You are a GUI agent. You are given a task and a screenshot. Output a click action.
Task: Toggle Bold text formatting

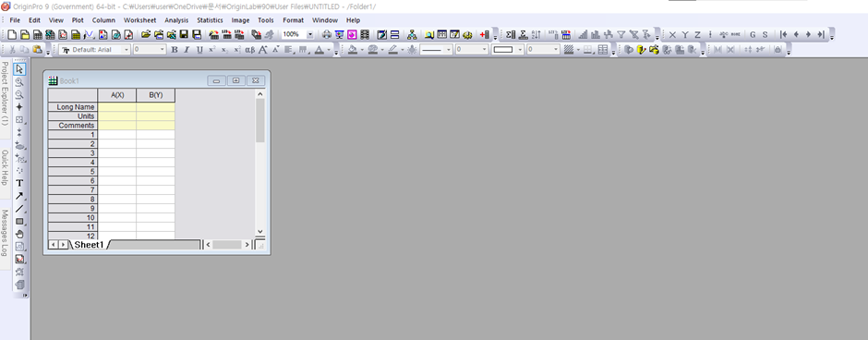[x=175, y=50]
